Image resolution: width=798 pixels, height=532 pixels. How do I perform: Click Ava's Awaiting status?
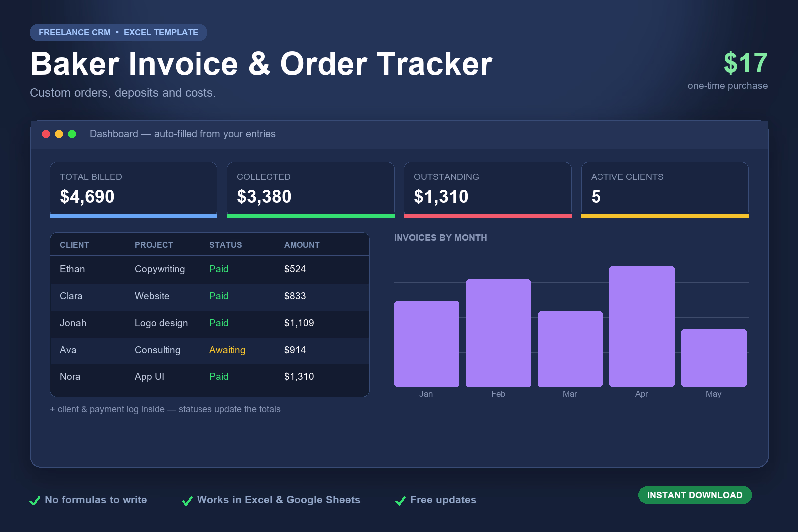(227, 350)
